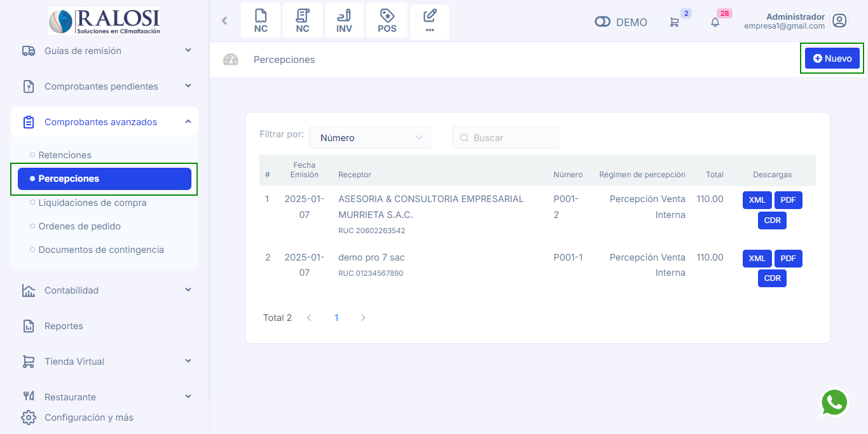Image resolution: width=868 pixels, height=434 pixels.
Task: Collapse the sidebar with the left arrow
Action: 224,21
